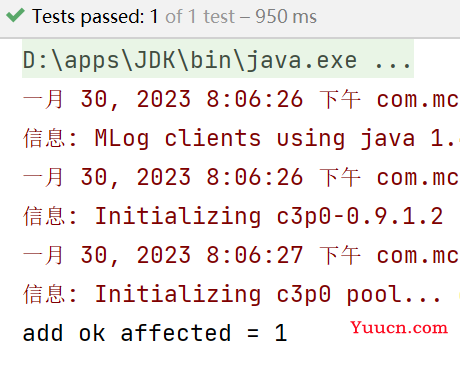This screenshot has height=382, width=460.
Task: Click the 'of 1 test – 950 ms' summary
Action: [x=241, y=16]
